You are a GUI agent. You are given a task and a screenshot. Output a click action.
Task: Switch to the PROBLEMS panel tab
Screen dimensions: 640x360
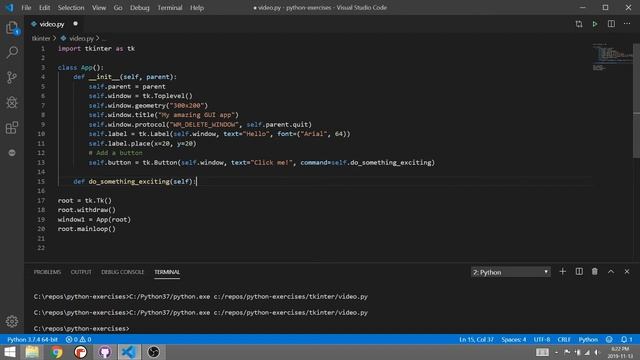[x=47, y=272]
